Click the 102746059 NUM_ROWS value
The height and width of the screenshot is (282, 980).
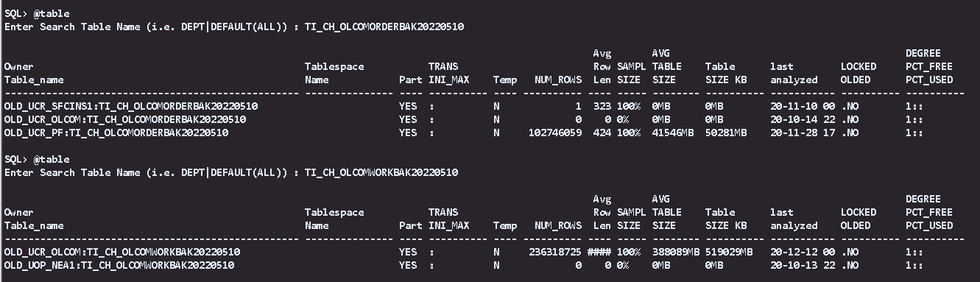[555, 133]
